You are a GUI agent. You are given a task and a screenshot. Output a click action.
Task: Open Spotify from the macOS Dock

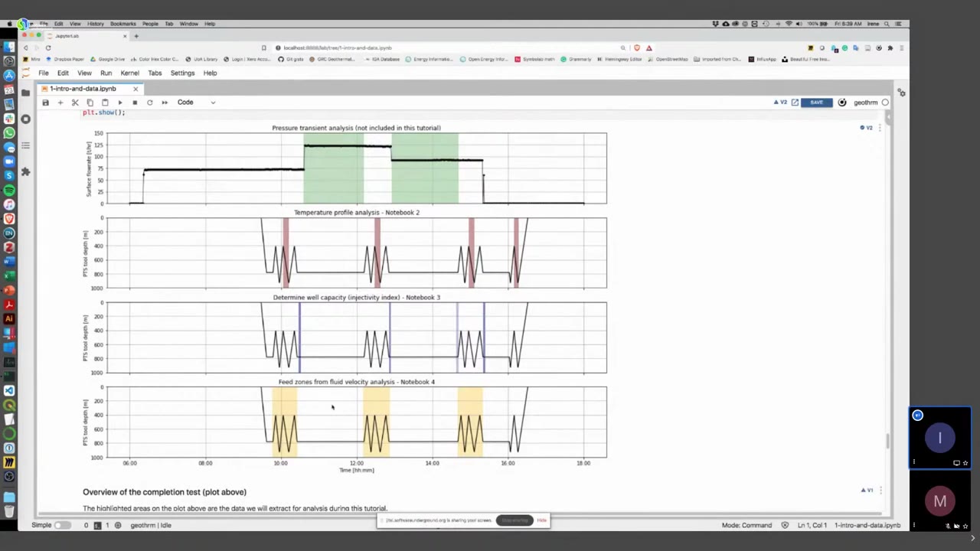tap(9, 190)
